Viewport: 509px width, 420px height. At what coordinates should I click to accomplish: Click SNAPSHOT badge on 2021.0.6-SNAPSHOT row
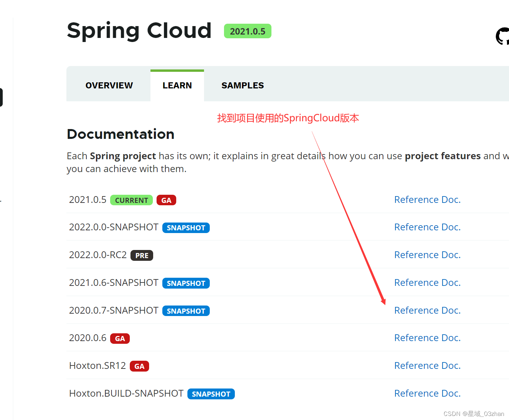tap(186, 283)
